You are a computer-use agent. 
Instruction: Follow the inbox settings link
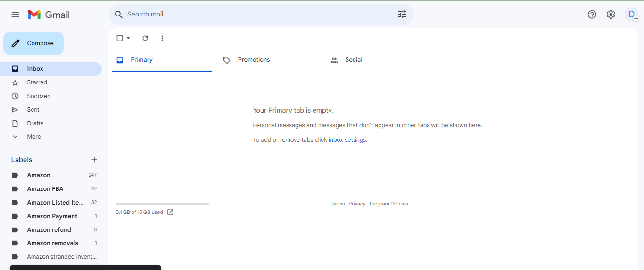347,140
